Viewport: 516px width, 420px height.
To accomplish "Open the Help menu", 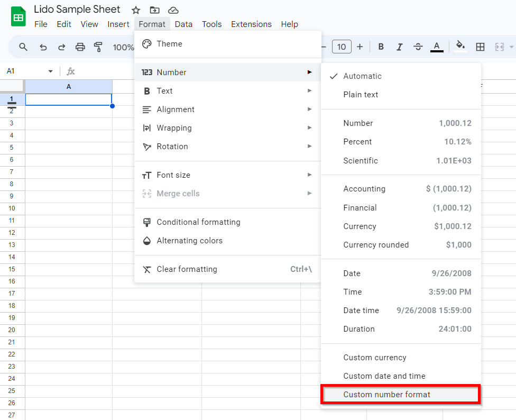I will [289, 24].
